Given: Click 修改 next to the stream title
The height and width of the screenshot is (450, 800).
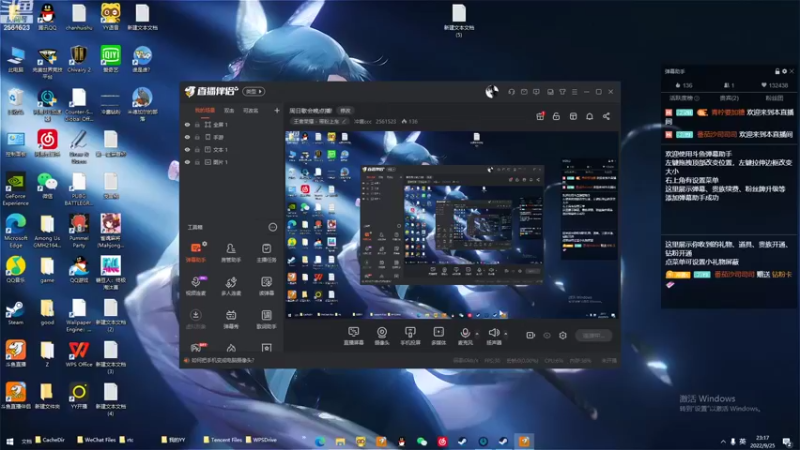Looking at the screenshot, I should click(345, 111).
